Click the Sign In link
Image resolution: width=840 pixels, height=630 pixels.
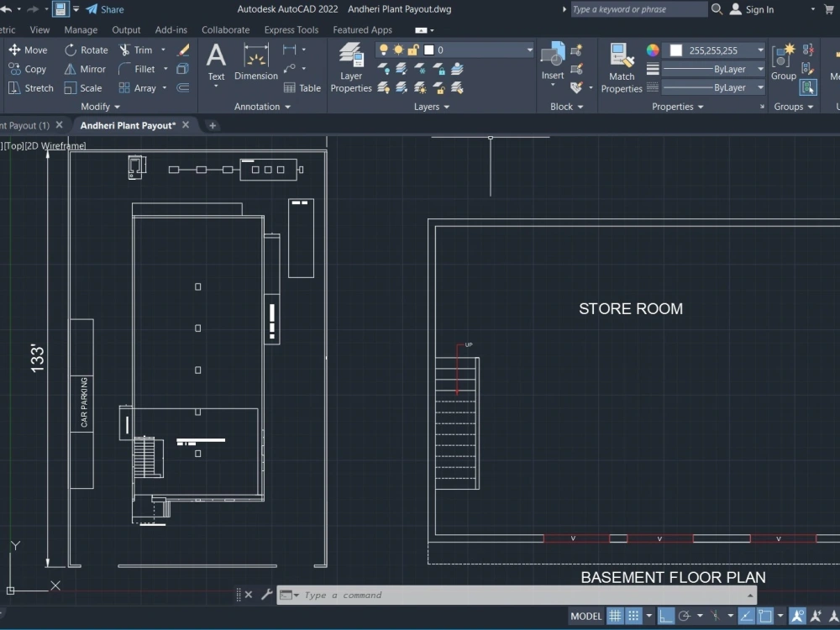pos(760,9)
